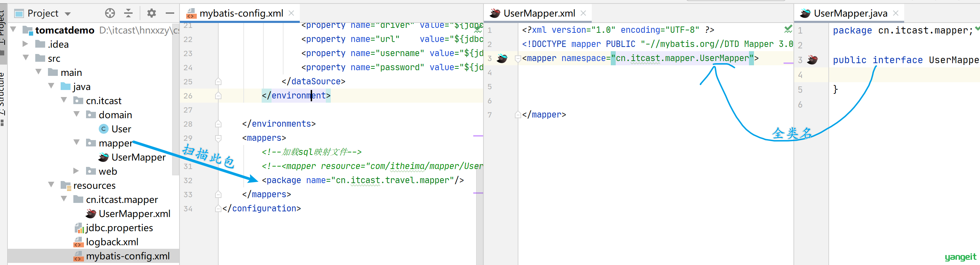Close the UserMapper.java tab
Viewport: 980px width, 265px height.
896,13
